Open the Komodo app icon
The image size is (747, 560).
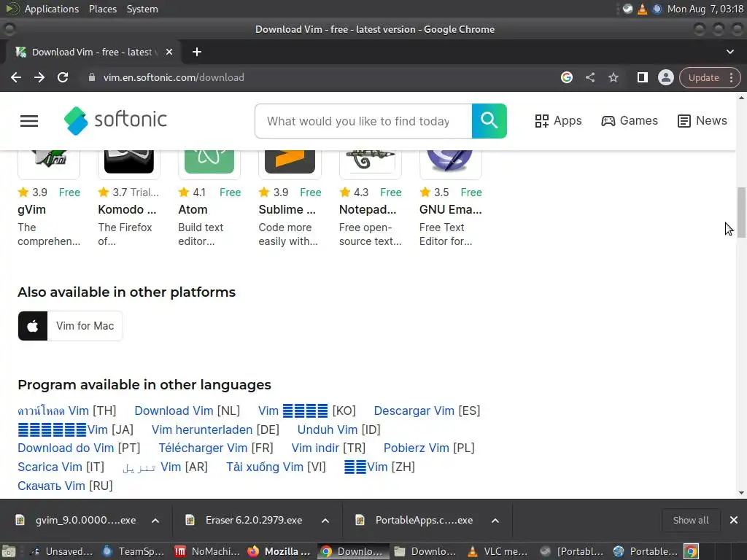(129, 162)
